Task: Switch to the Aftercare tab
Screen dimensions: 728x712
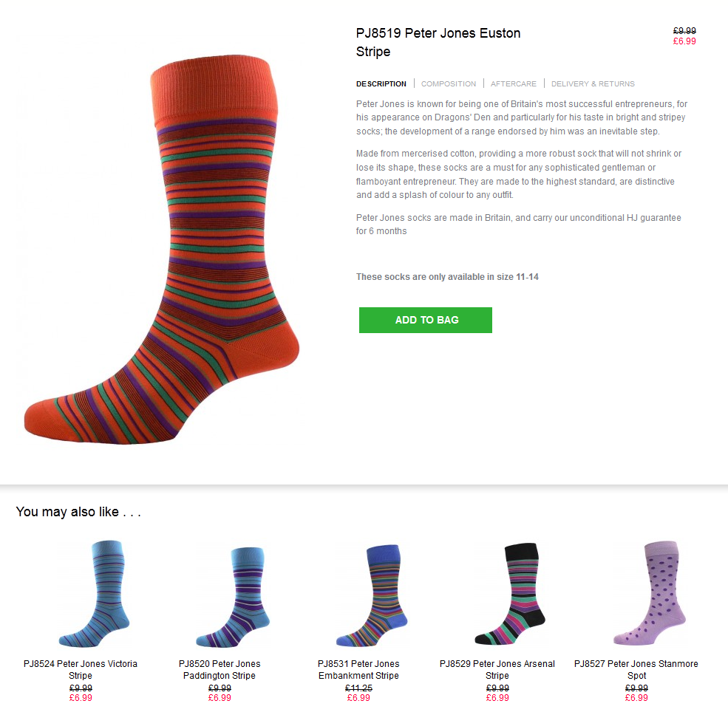Action: [513, 84]
